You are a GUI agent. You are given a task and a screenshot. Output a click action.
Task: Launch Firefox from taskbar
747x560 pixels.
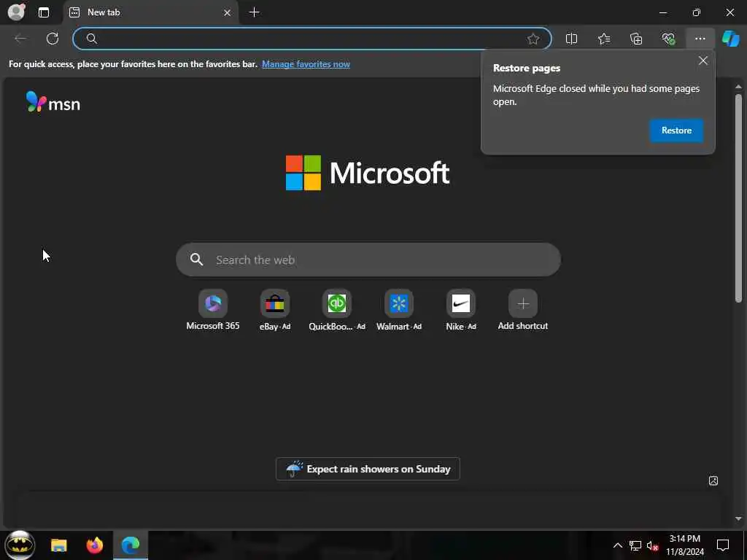pos(94,545)
